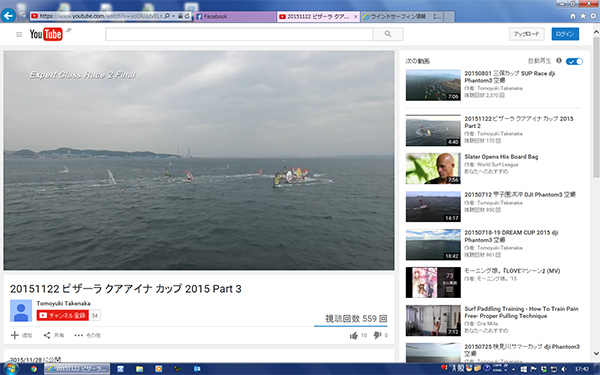Click the autoplay info icon
This screenshot has width=600, height=375.
(x=559, y=60)
